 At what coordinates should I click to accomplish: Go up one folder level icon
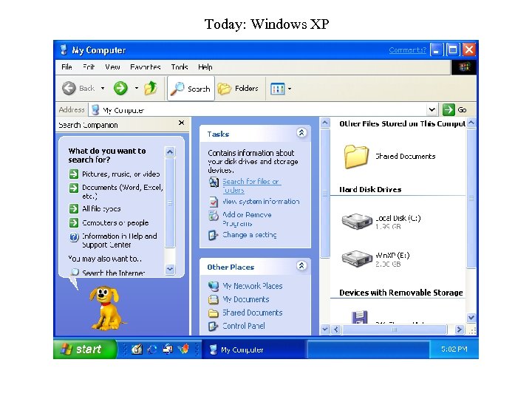pos(151,88)
